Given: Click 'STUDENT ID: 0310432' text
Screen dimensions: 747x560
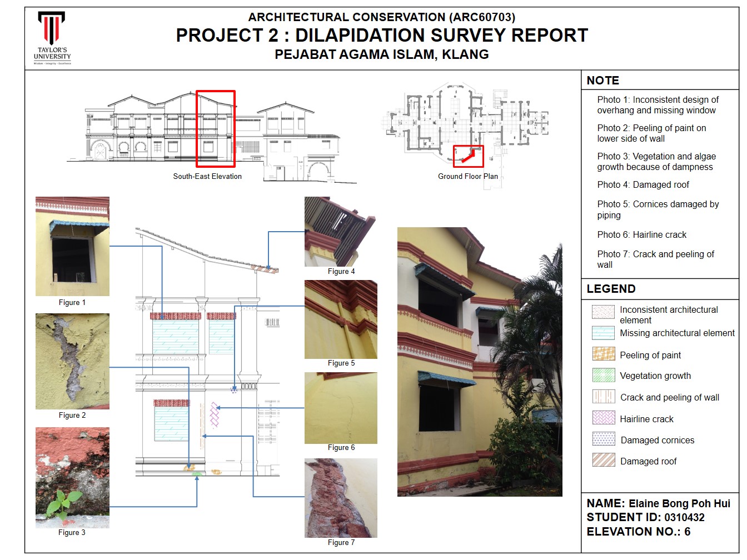Looking at the screenshot, I should click(646, 518).
